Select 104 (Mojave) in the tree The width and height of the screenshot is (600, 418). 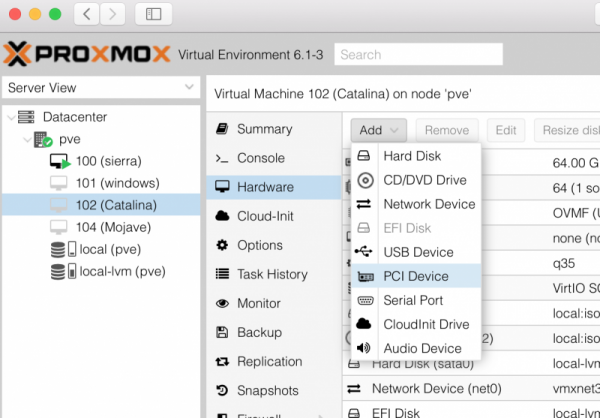pyautogui.click(x=101, y=227)
